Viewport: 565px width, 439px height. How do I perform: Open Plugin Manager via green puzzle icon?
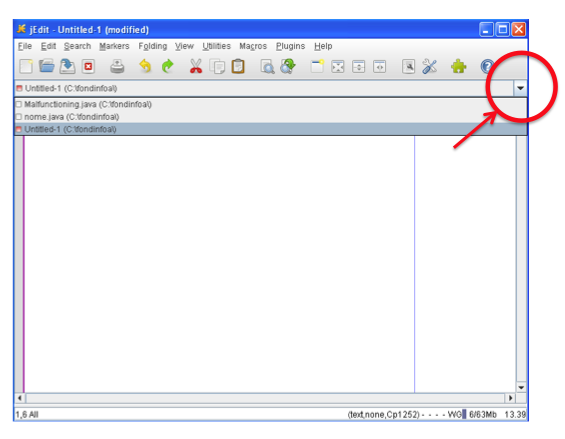click(x=458, y=67)
